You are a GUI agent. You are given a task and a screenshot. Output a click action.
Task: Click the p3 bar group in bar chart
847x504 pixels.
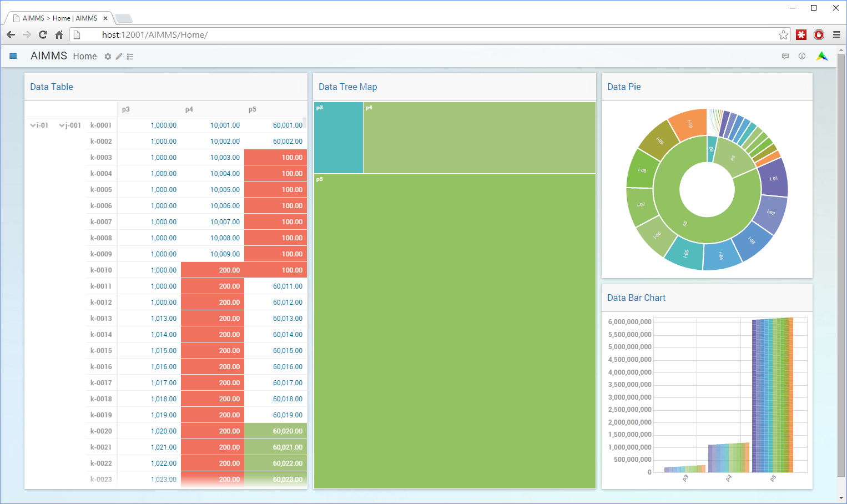click(x=685, y=469)
